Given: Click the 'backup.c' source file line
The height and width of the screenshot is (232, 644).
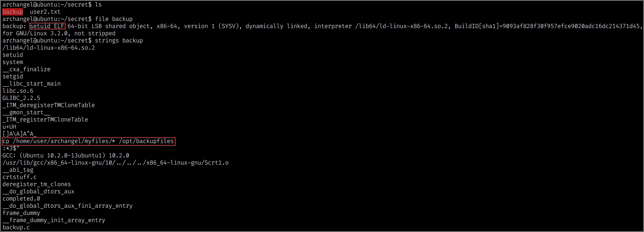Looking at the screenshot, I should click(x=16, y=227).
